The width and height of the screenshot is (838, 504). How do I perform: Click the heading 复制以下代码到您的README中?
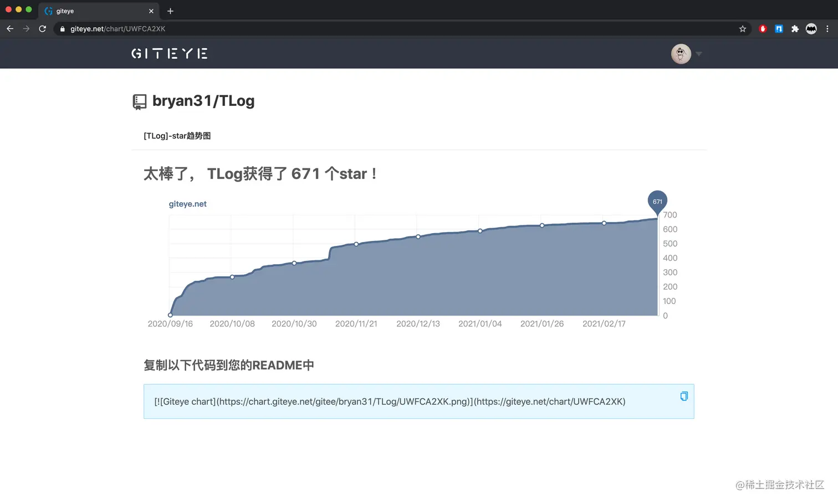(229, 365)
